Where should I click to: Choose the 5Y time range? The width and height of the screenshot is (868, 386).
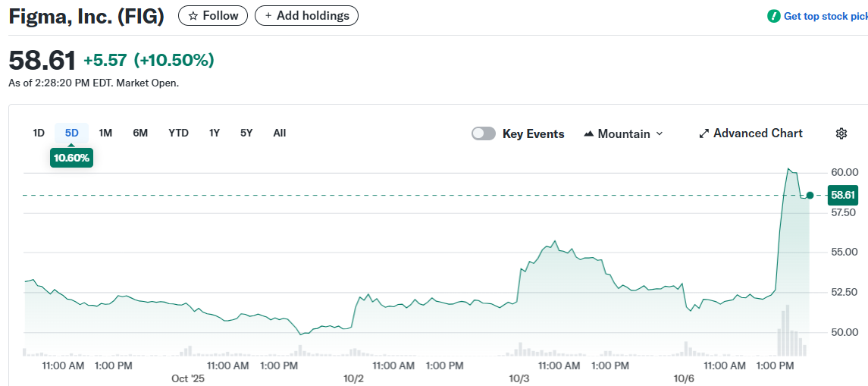coord(246,133)
